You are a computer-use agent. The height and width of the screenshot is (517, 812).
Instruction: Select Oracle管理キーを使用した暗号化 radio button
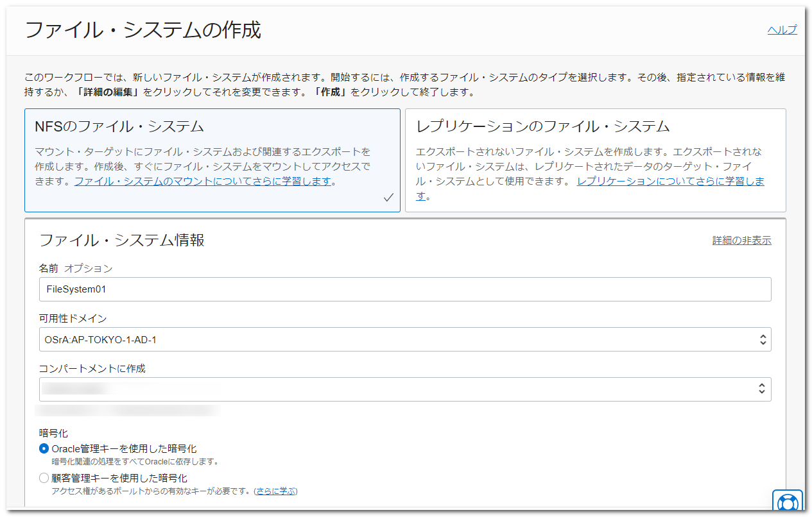point(44,449)
